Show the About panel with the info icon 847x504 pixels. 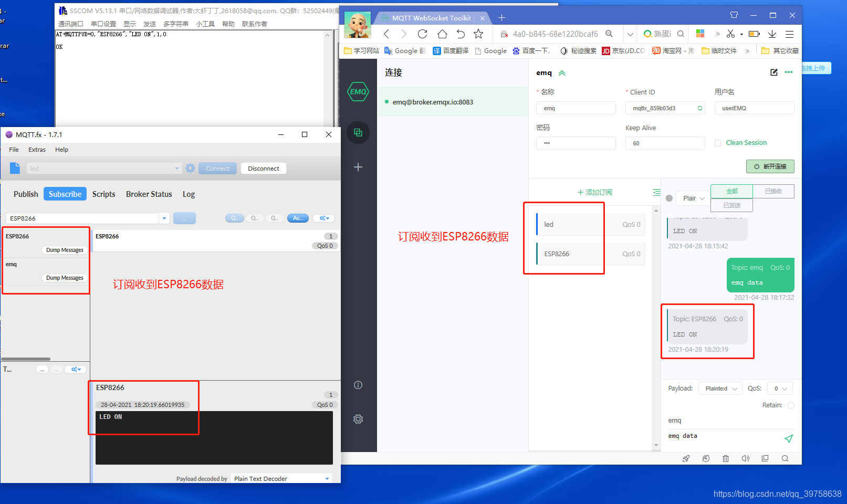point(358,385)
